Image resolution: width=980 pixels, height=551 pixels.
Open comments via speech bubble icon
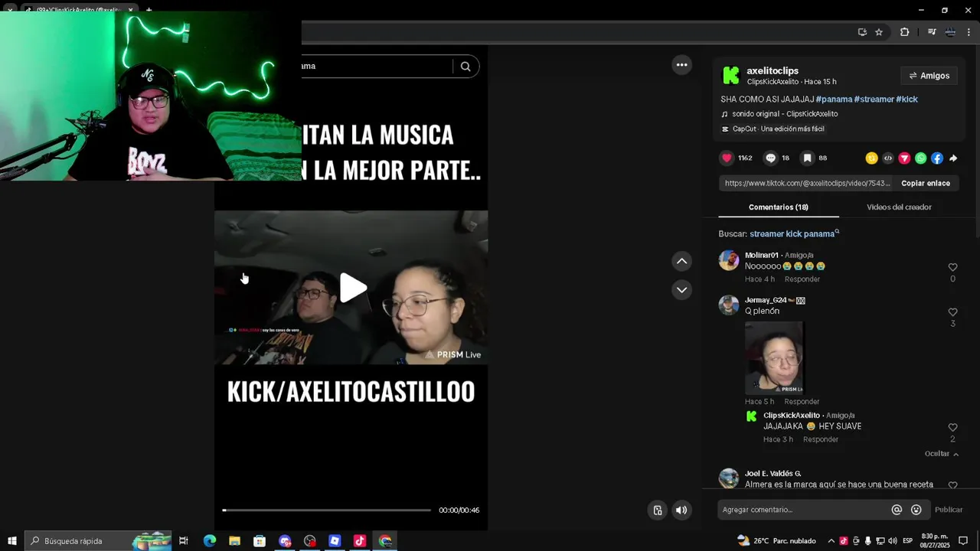pos(771,158)
